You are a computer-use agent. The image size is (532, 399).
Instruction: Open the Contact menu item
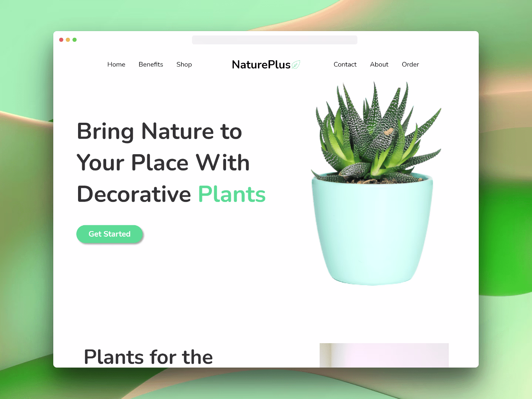pyautogui.click(x=345, y=64)
